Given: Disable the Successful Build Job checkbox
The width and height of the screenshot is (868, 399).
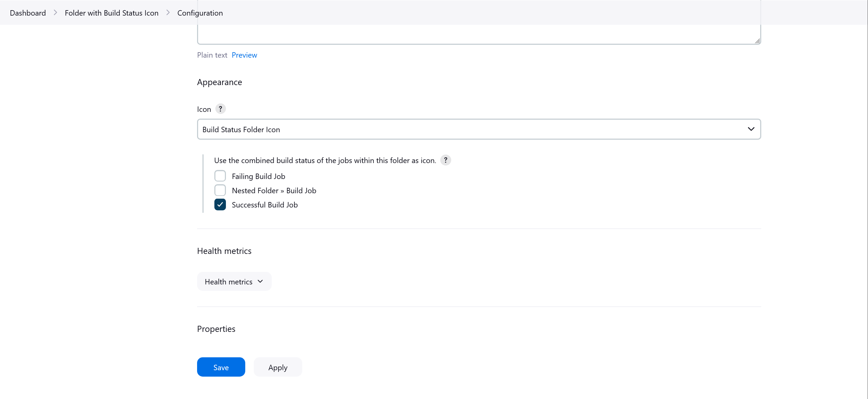Looking at the screenshot, I should [x=220, y=204].
